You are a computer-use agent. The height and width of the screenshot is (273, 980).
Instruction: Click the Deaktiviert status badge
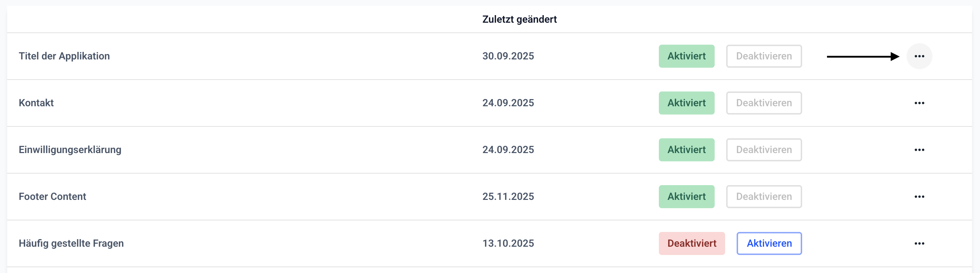tap(692, 244)
